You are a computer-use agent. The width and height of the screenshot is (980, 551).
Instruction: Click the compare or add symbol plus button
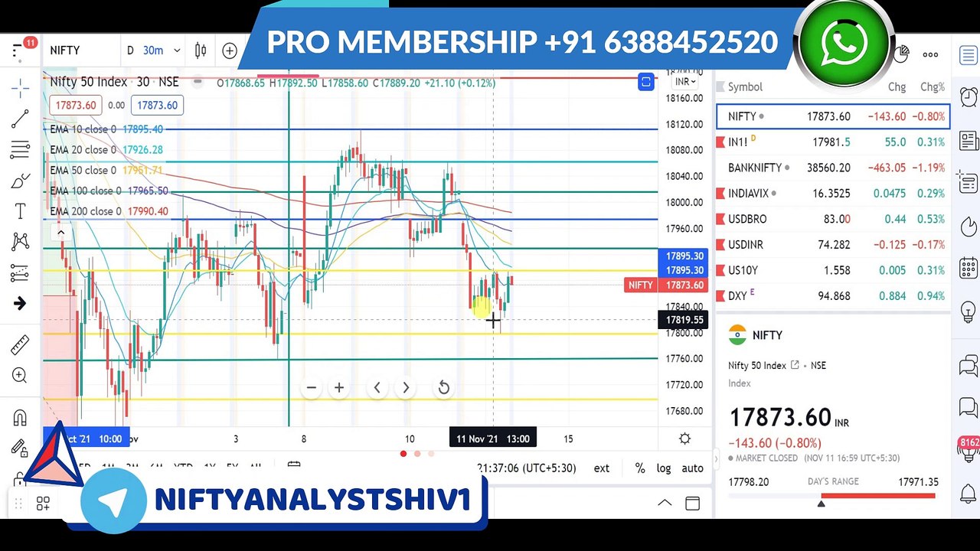pyautogui.click(x=230, y=51)
